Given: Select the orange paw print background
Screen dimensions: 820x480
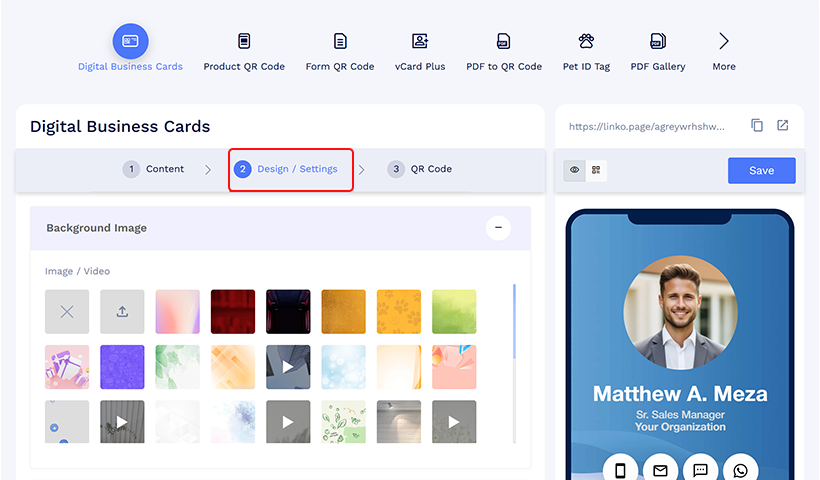Looking at the screenshot, I should click(399, 312).
